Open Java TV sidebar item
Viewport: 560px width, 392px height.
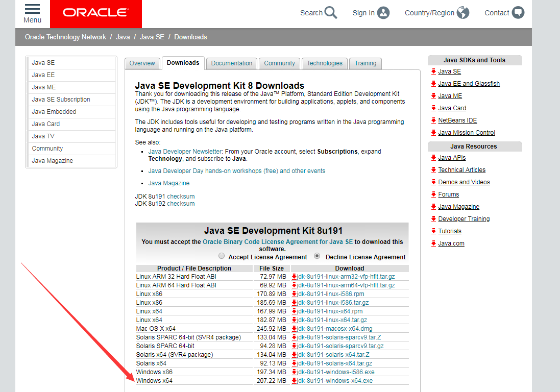(72, 136)
